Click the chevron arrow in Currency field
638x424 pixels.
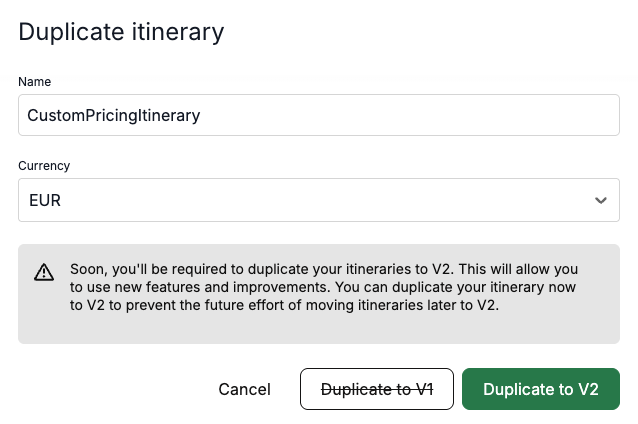coord(601,200)
